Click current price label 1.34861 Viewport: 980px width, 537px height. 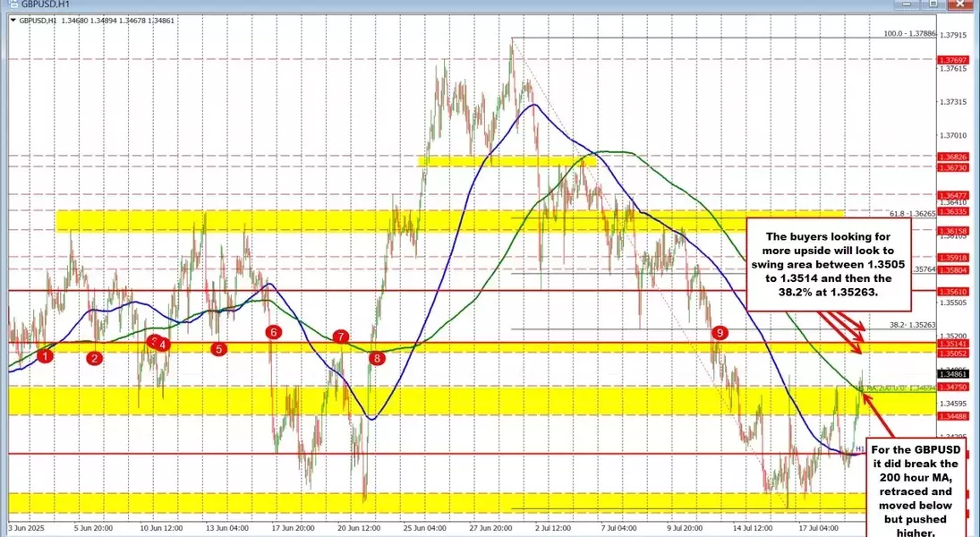pos(953,374)
